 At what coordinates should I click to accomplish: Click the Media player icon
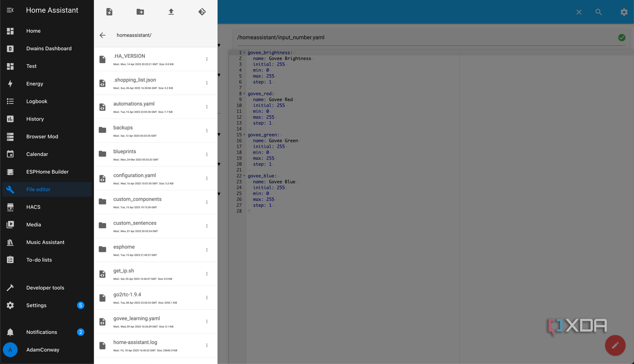(10, 225)
